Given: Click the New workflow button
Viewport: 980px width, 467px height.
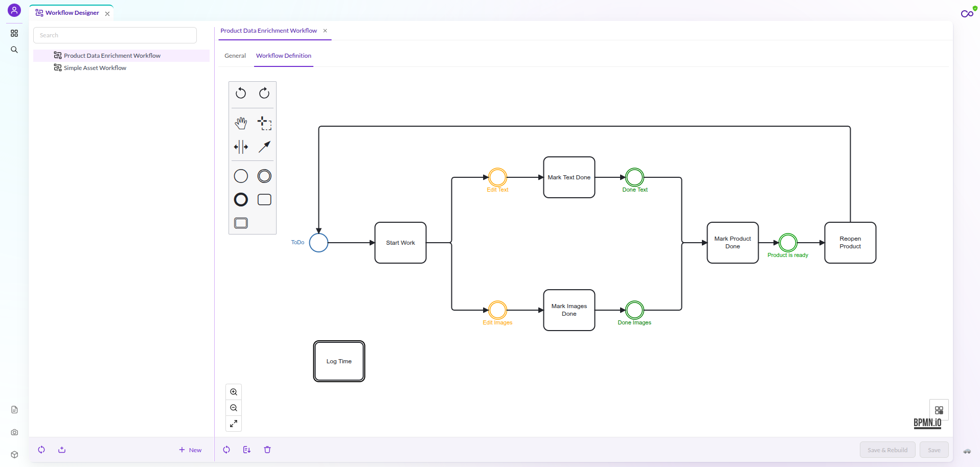Looking at the screenshot, I should point(190,450).
